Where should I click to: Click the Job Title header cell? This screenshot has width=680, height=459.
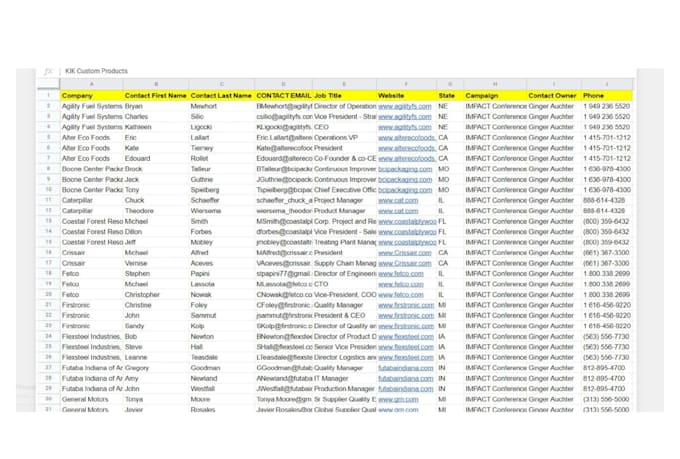(344, 95)
